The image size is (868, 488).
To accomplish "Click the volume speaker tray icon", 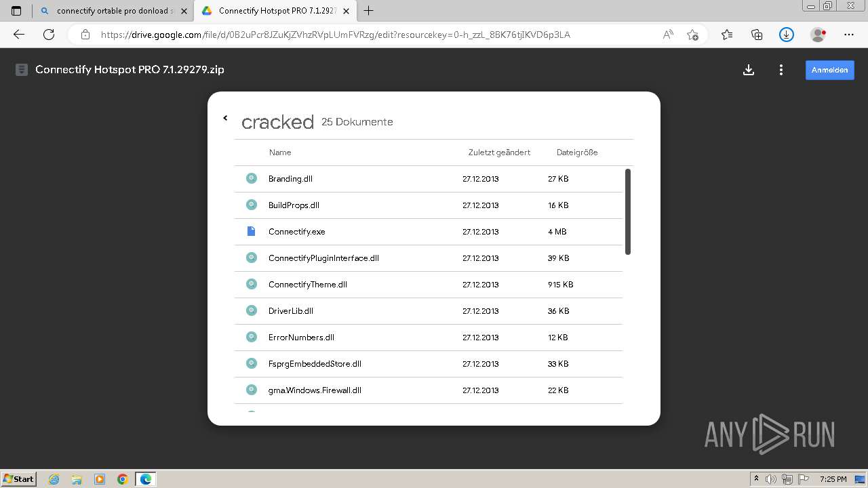I will 770,479.
